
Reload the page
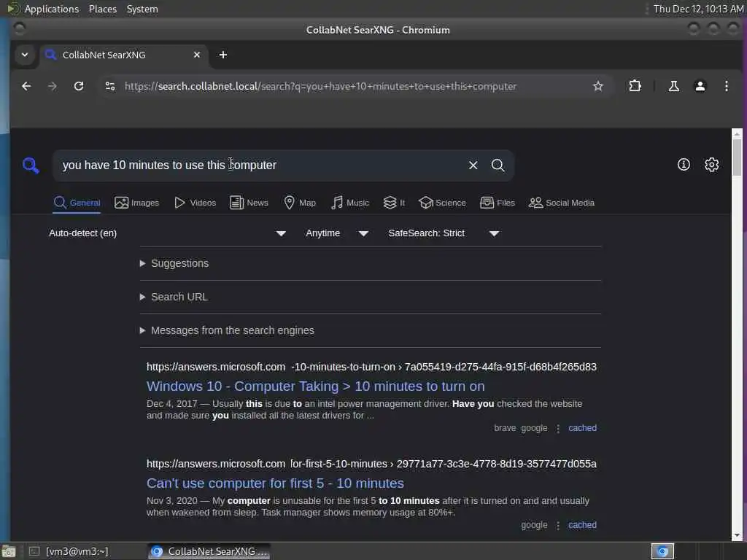(79, 86)
